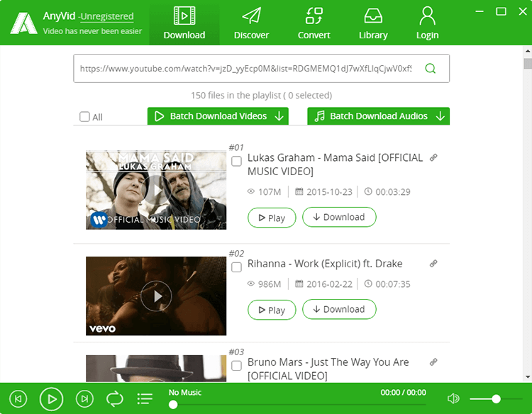This screenshot has width=532, height=414.
Task: Copy link icon for Rihanna Work
Action: (433, 264)
